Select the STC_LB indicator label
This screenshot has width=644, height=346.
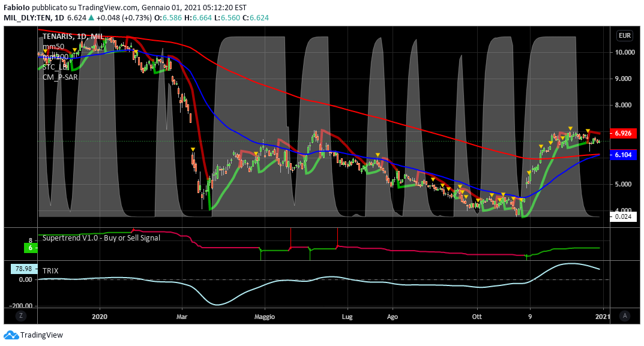(55, 67)
